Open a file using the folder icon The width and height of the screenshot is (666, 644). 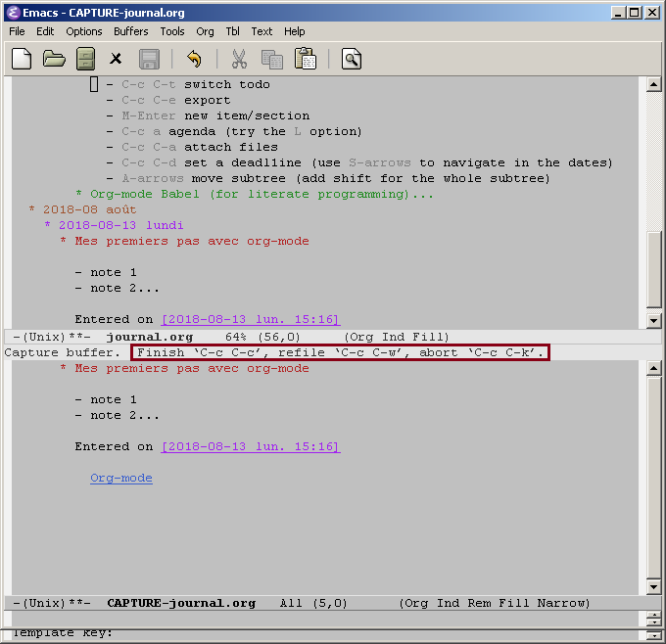54,59
